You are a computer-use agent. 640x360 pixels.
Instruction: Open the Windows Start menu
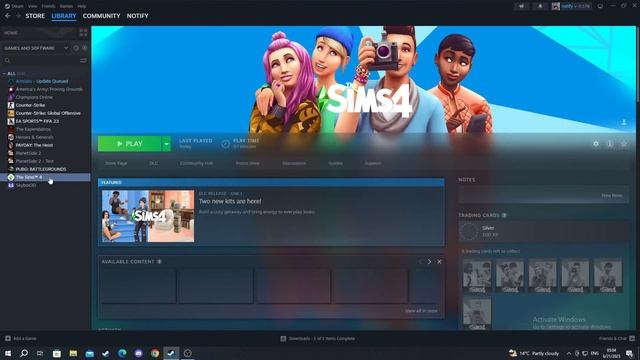click(x=8, y=353)
